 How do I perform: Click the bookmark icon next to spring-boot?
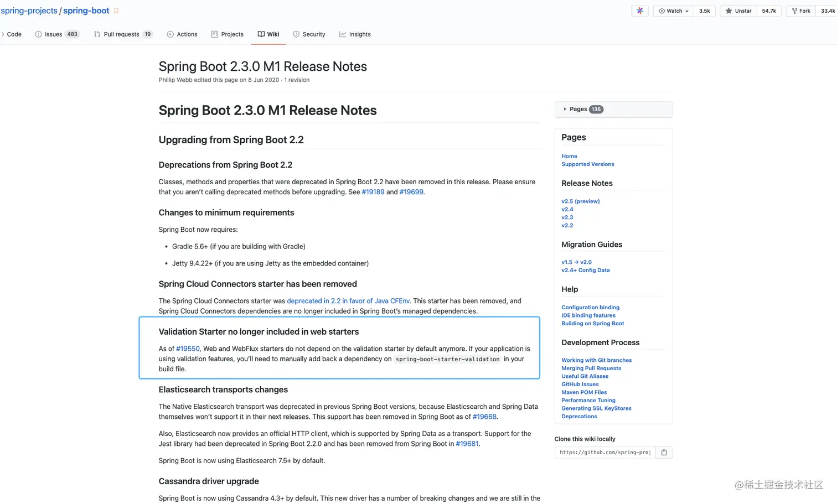tap(116, 11)
